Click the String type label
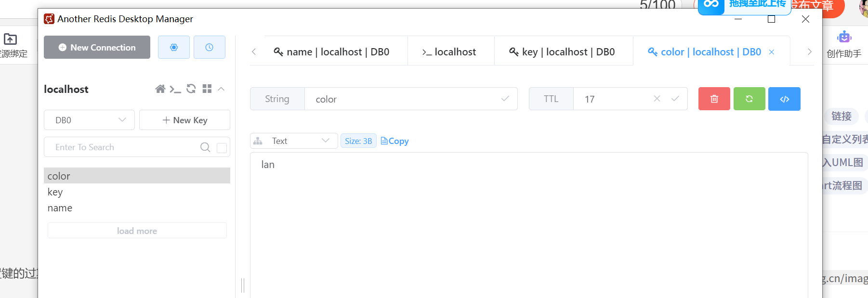This screenshot has width=868, height=298. (277, 99)
